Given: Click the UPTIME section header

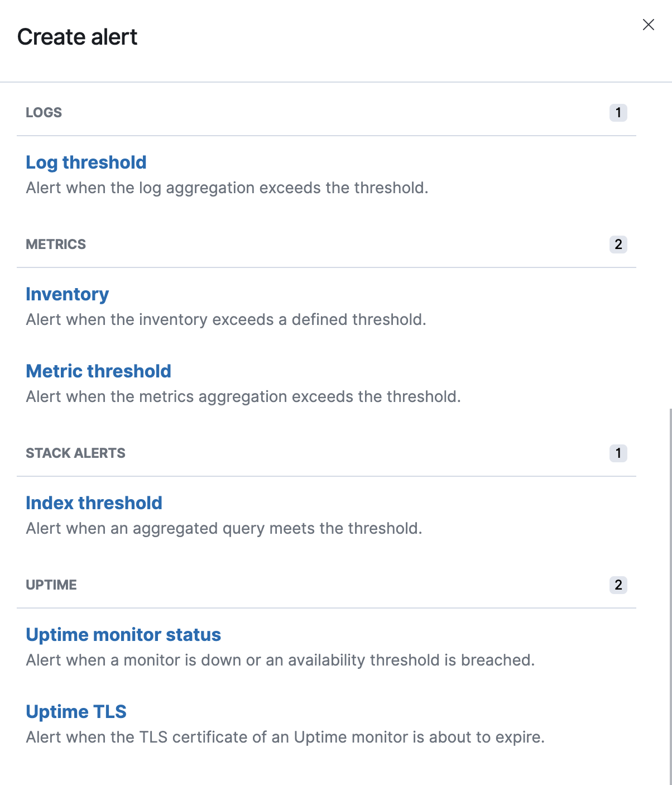Looking at the screenshot, I should [51, 585].
